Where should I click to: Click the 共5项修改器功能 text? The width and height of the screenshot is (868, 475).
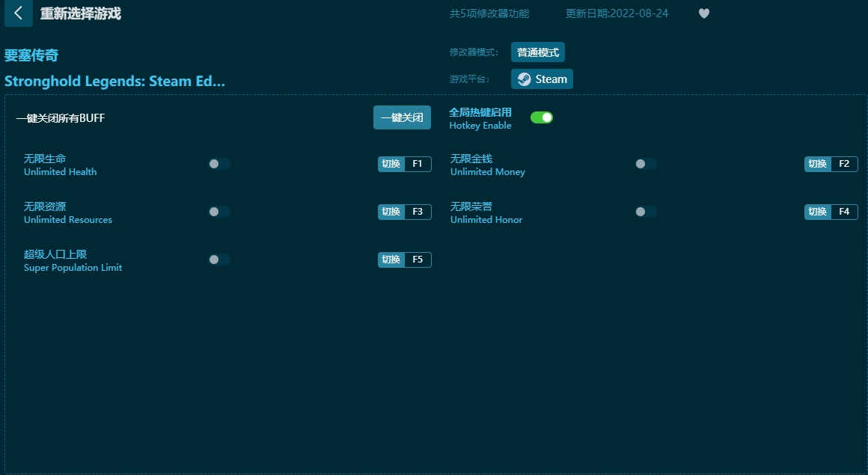click(x=489, y=13)
